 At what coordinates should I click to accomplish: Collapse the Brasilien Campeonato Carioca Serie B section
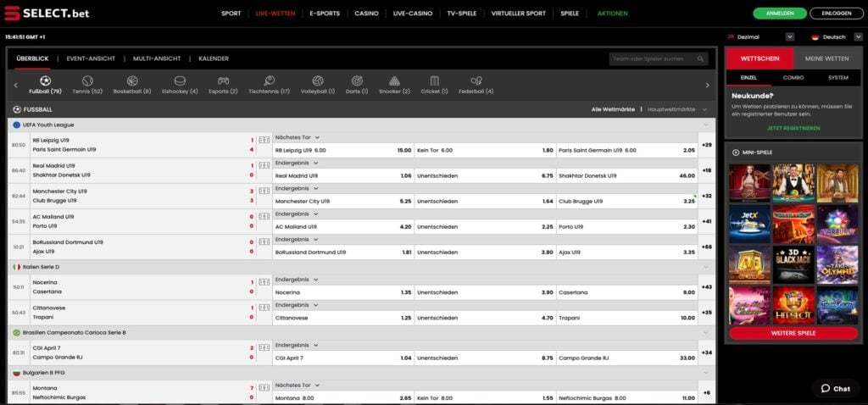pyautogui.click(x=706, y=332)
